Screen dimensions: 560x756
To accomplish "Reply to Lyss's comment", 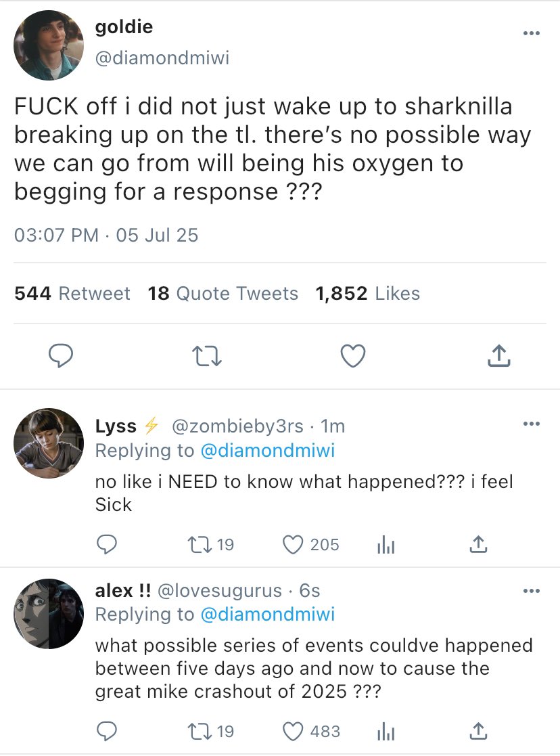I will click(x=107, y=544).
